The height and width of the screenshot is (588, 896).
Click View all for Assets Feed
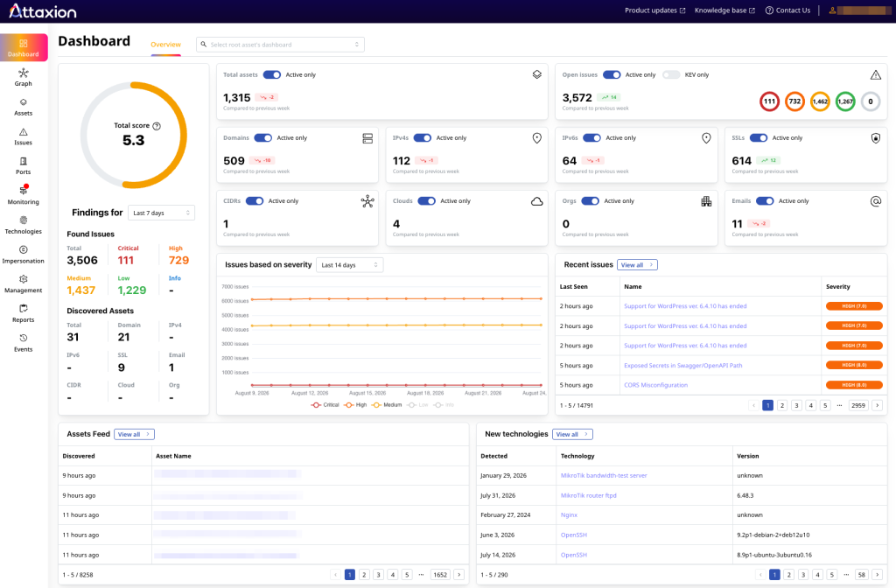(134, 434)
